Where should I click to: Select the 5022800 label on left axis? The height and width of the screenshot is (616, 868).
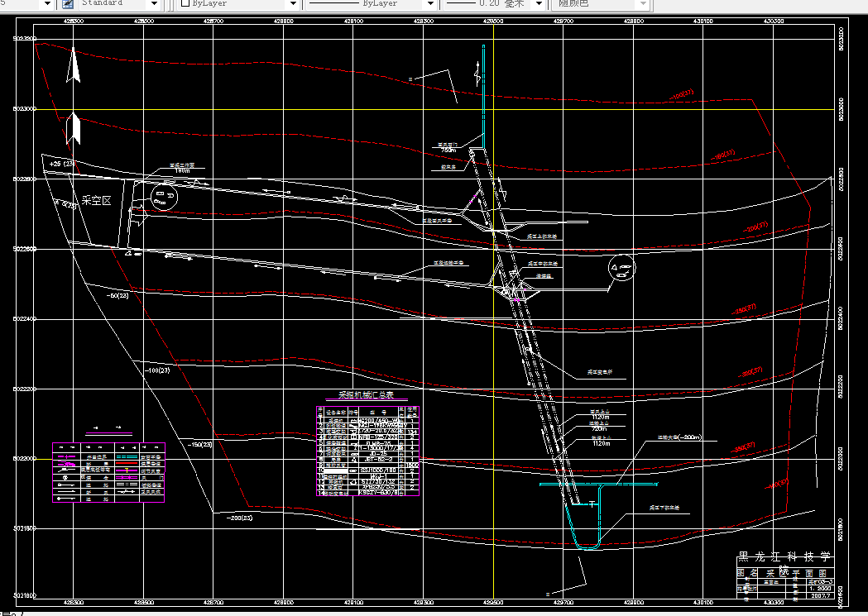click(x=24, y=179)
